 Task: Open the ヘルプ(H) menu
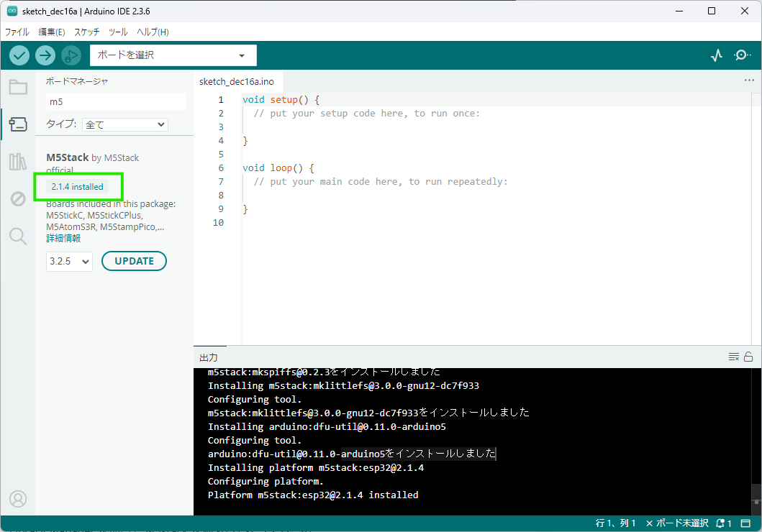click(x=153, y=32)
